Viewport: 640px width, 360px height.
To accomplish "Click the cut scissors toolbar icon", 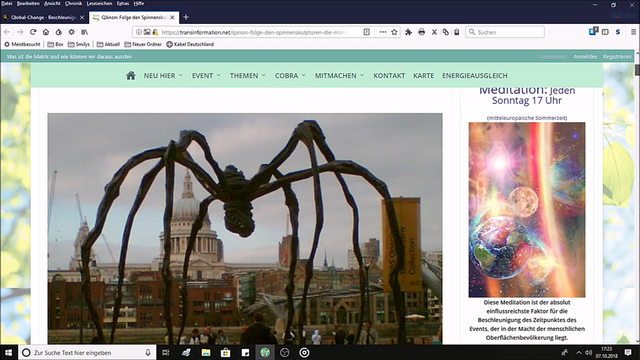I will coord(434,32).
